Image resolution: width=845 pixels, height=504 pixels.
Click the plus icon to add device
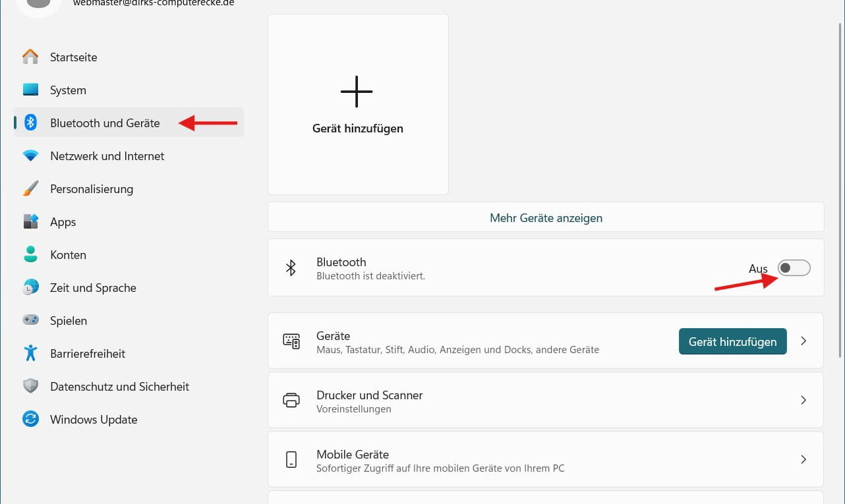(357, 92)
